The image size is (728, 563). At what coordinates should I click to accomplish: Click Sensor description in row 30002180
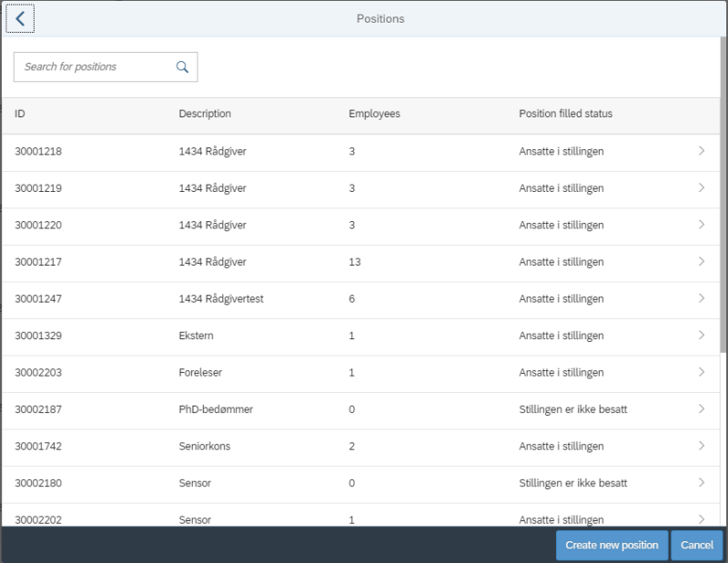click(195, 483)
